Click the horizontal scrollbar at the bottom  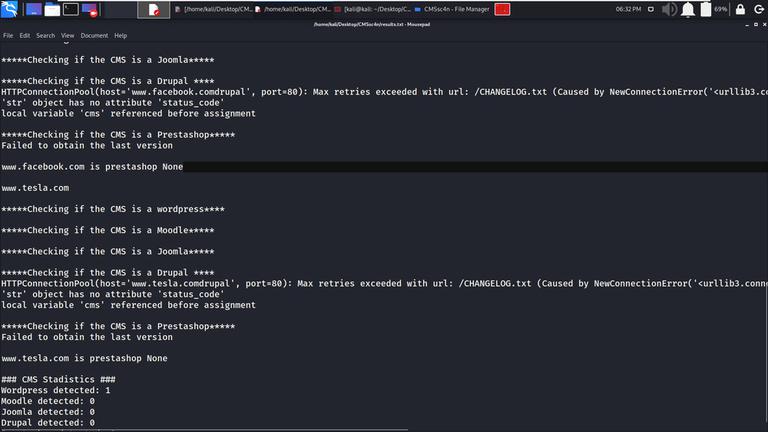coord(204,430)
